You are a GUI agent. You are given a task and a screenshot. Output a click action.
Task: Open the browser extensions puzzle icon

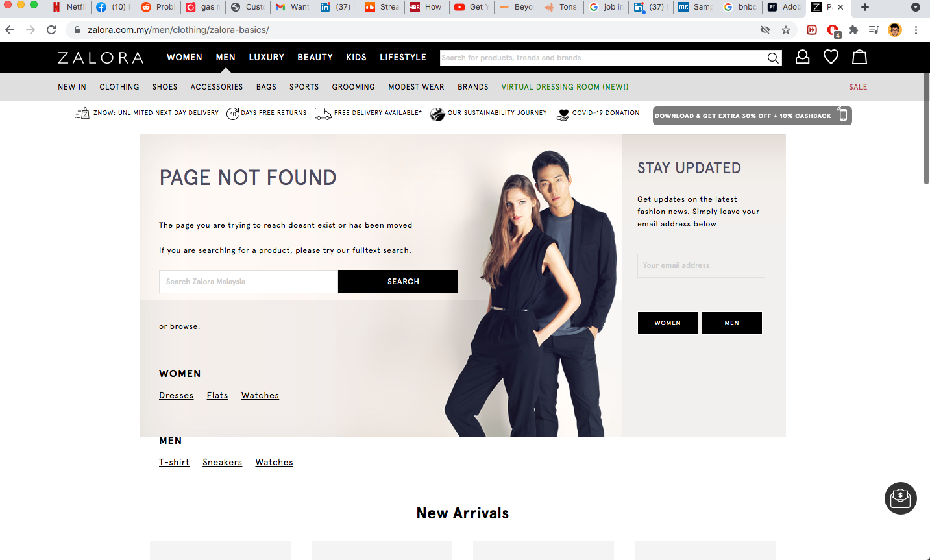(x=853, y=30)
